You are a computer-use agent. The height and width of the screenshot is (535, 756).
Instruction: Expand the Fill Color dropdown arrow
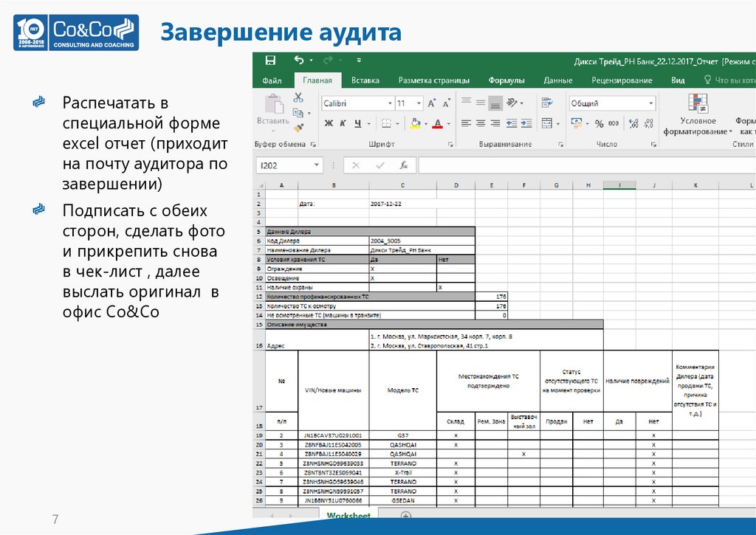425,123
